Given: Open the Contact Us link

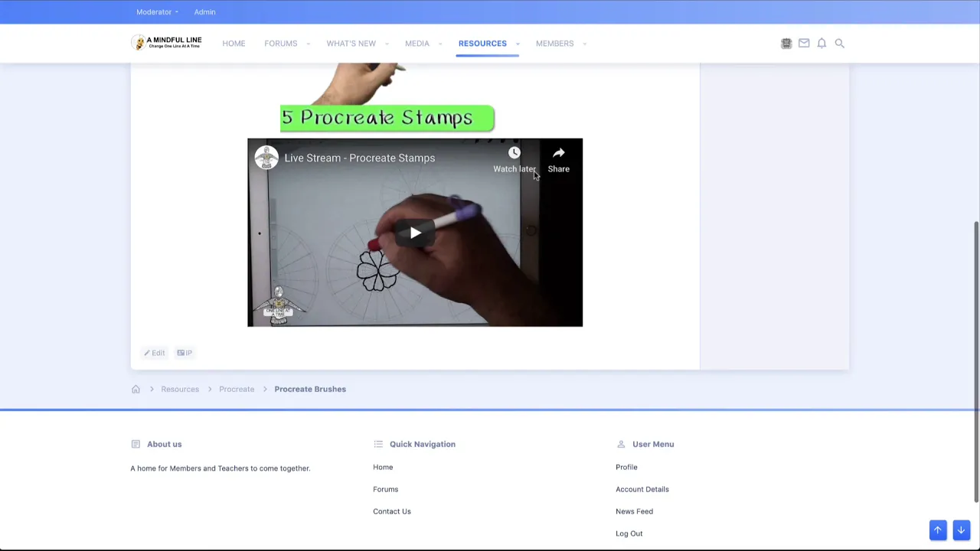Looking at the screenshot, I should click(392, 511).
